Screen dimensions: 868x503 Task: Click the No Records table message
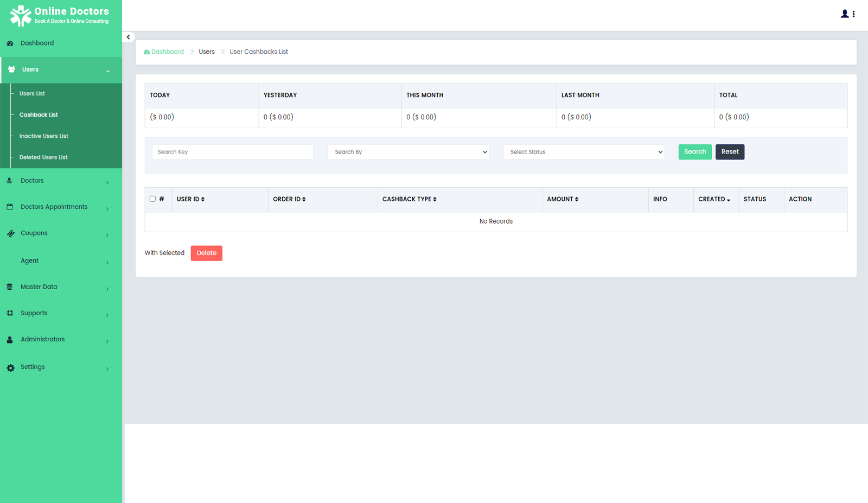pos(496,221)
